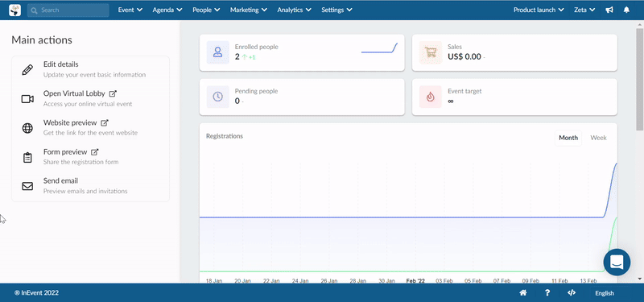Click the help question mark icon
This screenshot has height=302, width=644.
547,293
